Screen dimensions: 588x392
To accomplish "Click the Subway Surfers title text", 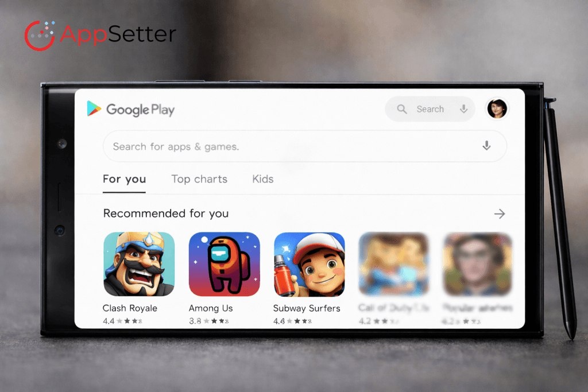I will [307, 308].
